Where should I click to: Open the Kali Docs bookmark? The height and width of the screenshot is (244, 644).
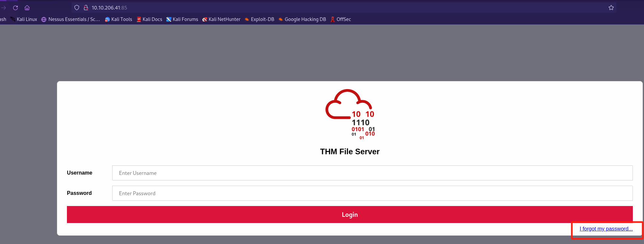pyautogui.click(x=150, y=19)
